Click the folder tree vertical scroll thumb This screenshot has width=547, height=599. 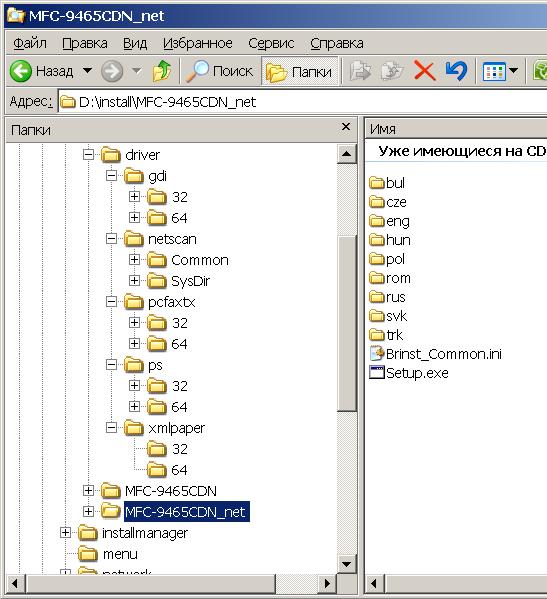346,324
